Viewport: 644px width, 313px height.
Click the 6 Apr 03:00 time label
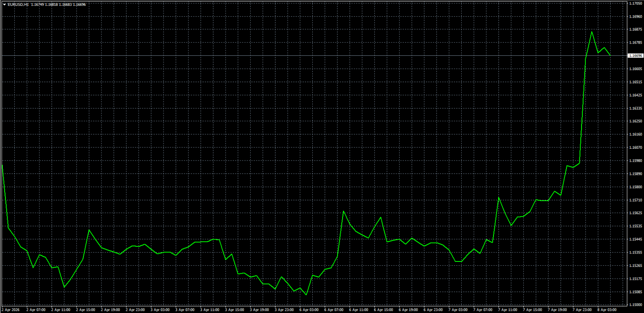click(309, 310)
